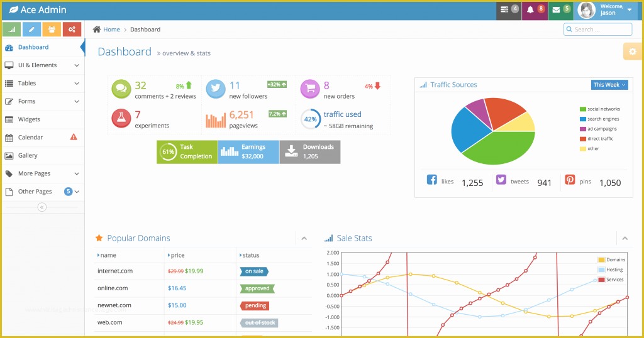Click the Downloads 1,205 tile
This screenshot has width=644, height=338.
310,152
